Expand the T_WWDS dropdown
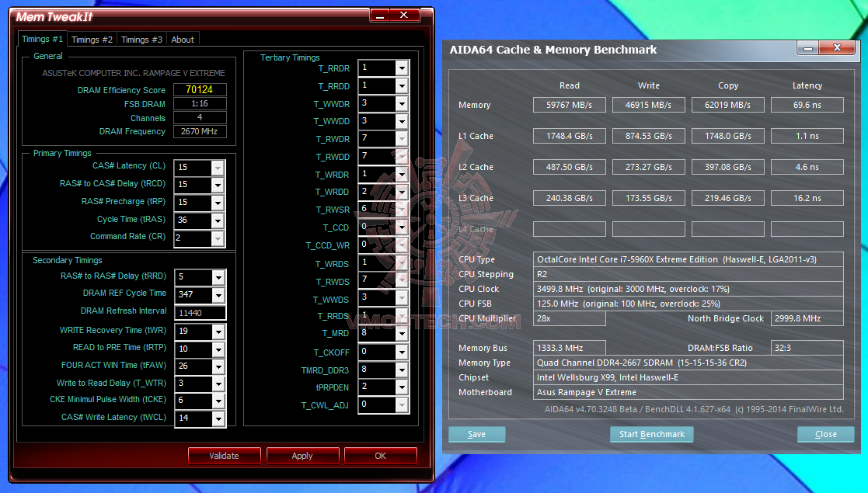This screenshot has height=493, width=868. coord(402,298)
